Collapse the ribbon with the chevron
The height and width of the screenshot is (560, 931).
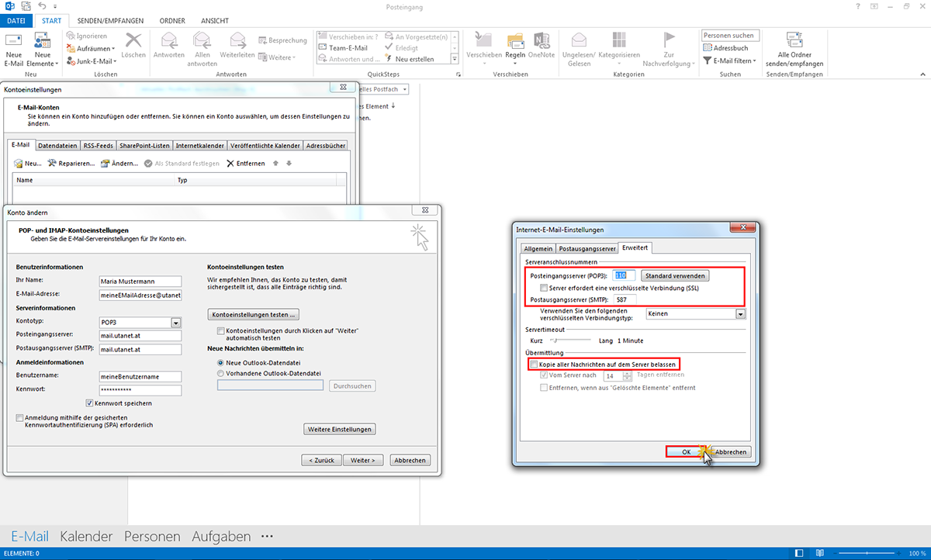click(922, 75)
